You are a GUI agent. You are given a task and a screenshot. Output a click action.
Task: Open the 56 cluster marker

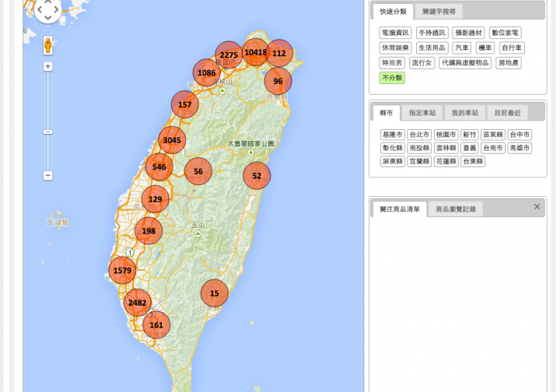[198, 171]
